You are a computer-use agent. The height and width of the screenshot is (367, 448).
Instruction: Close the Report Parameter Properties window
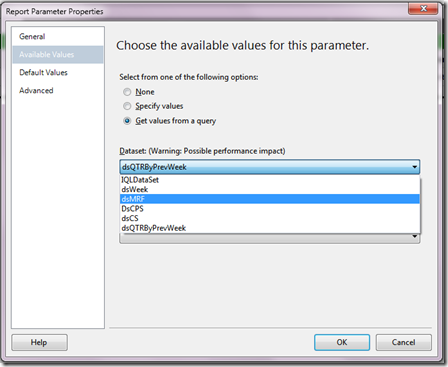pyautogui.click(x=423, y=9)
